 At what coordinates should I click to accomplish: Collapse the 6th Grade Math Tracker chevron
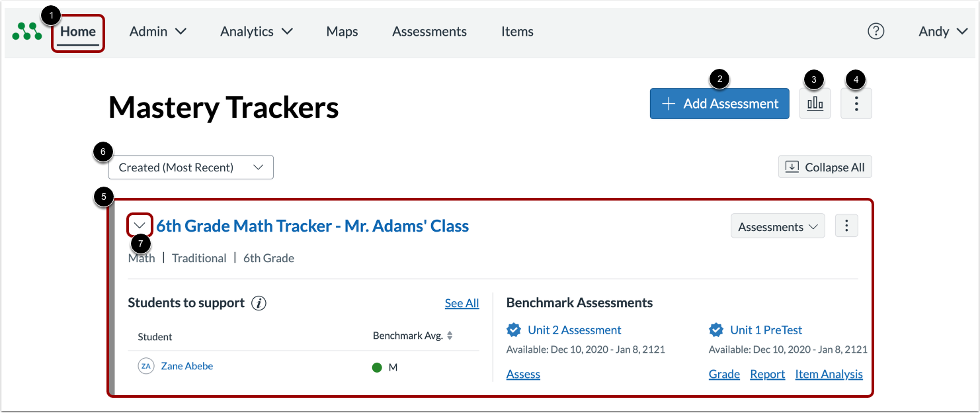pyautogui.click(x=140, y=226)
